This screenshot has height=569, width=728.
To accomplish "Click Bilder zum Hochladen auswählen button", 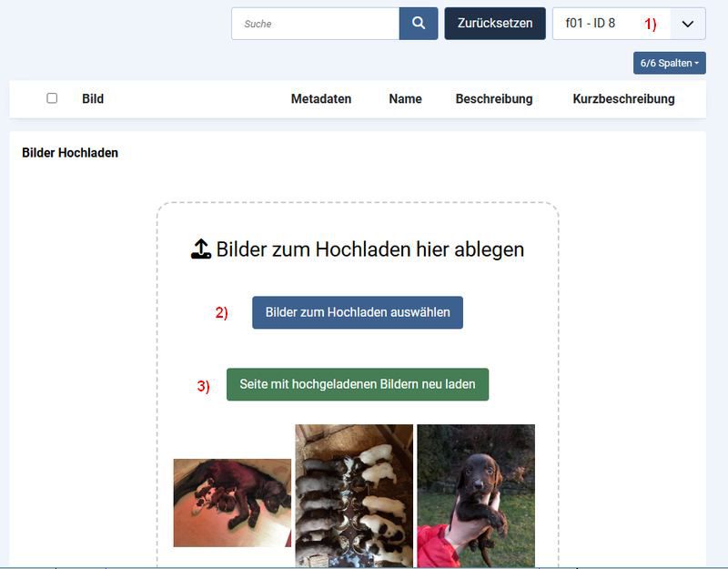I will click(358, 312).
